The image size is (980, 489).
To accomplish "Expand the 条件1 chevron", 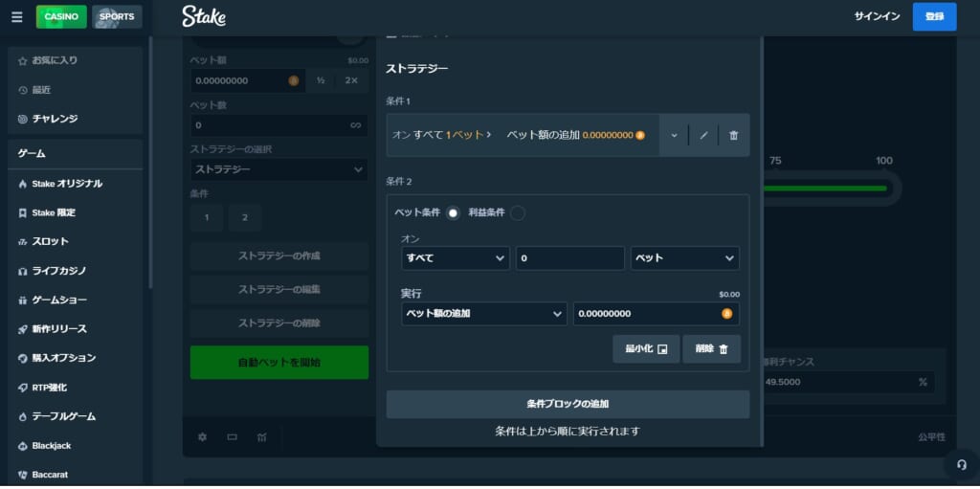I will coord(674,135).
